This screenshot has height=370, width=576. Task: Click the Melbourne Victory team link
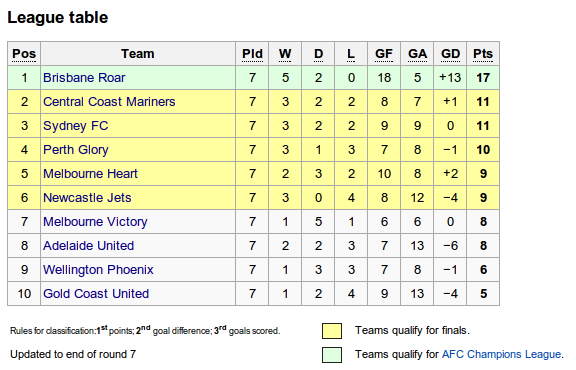(95, 222)
